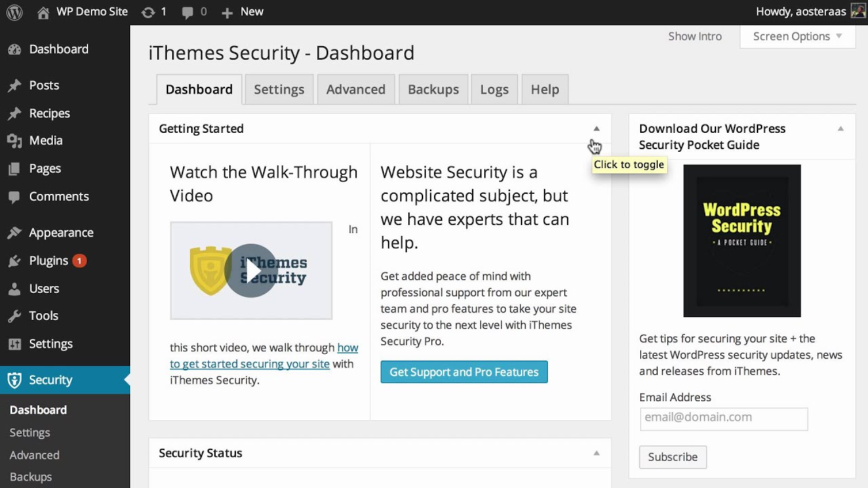The height and width of the screenshot is (488, 868).
Task: Click the Security shield icon in sidebar
Action: (14, 380)
